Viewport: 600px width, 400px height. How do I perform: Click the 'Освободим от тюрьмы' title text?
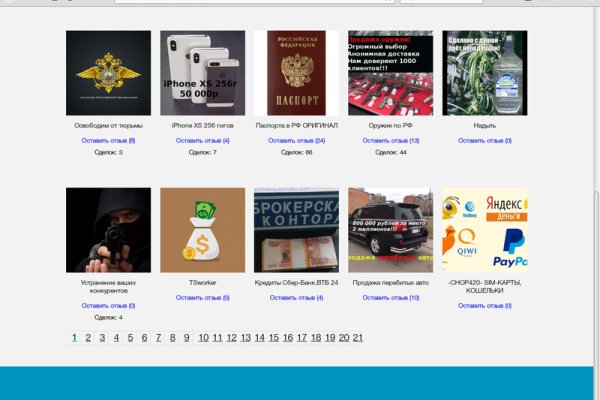tap(108, 126)
